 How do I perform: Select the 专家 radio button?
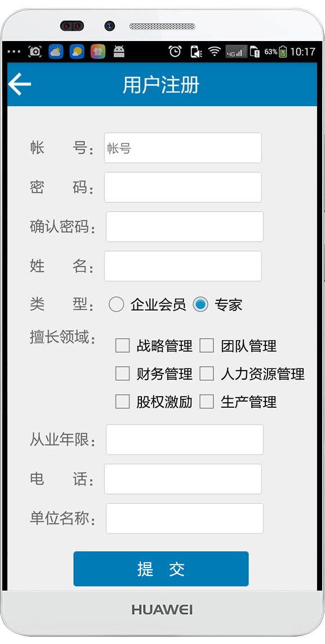click(x=201, y=304)
